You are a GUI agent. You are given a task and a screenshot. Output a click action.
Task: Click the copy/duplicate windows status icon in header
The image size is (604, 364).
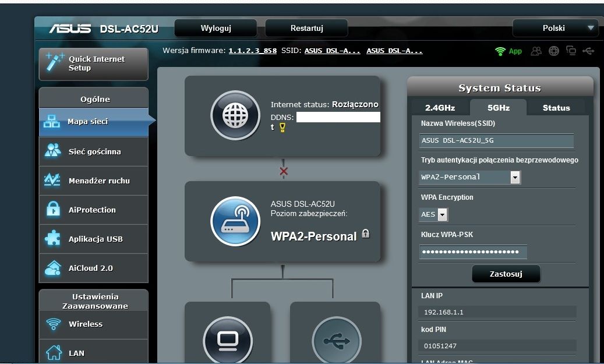click(x=571, y=51)
